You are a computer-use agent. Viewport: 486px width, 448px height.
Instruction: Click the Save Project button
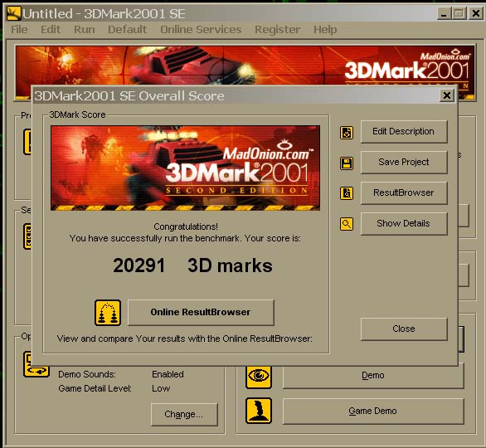404,162
